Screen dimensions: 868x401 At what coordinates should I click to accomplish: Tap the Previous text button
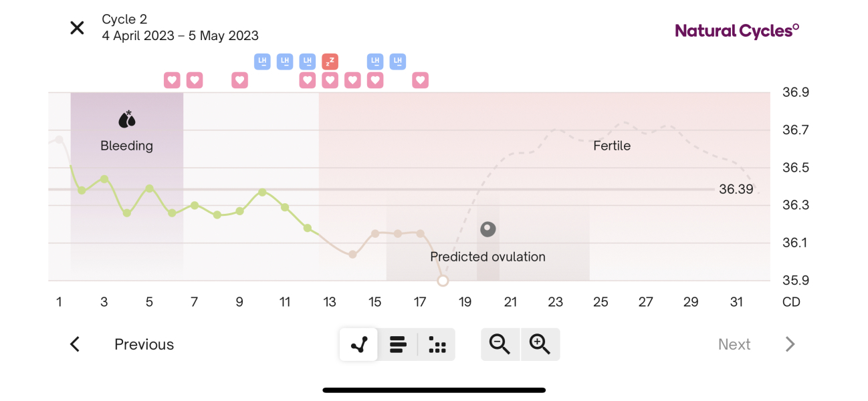pos(144,344)
